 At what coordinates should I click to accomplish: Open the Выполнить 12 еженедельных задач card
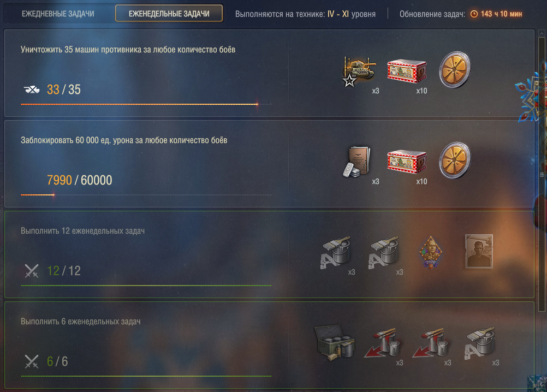[x=269, y=254]
